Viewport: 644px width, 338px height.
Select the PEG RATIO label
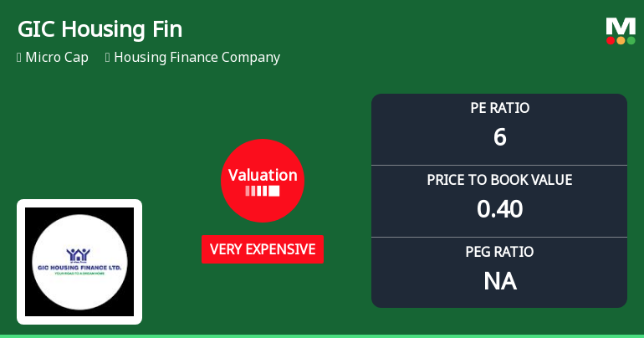tap(499, 252)
